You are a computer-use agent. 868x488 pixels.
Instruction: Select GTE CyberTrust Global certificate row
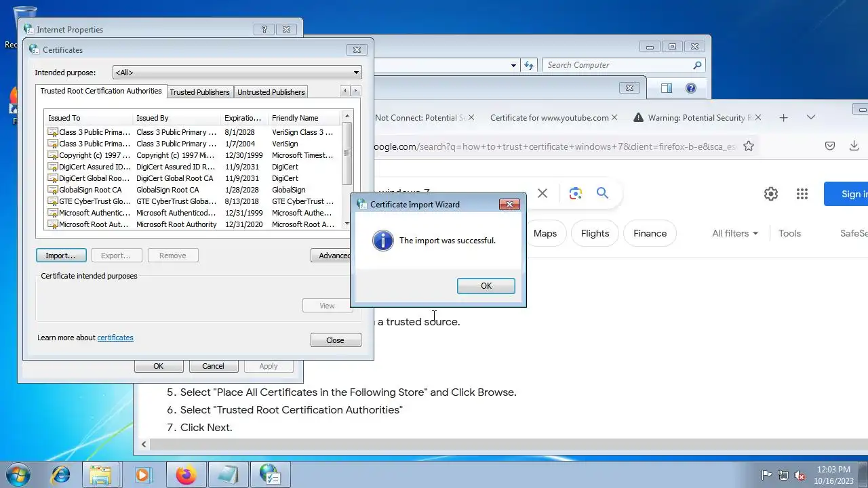[x=193, y=201]
